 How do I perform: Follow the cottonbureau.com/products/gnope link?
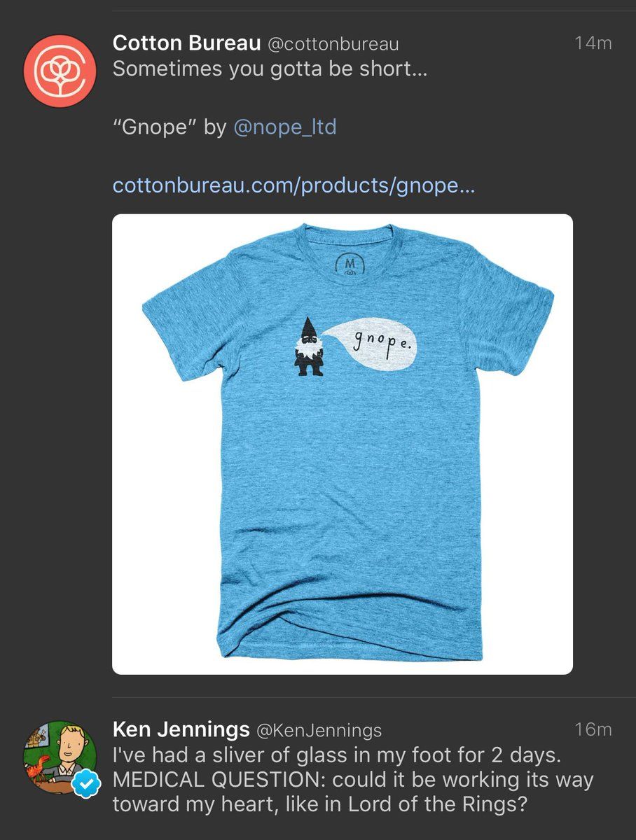293,185
